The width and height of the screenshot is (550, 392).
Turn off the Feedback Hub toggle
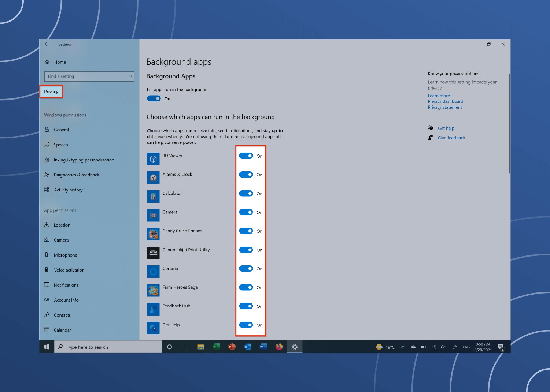pyautogui.click(x=246, y=306)
